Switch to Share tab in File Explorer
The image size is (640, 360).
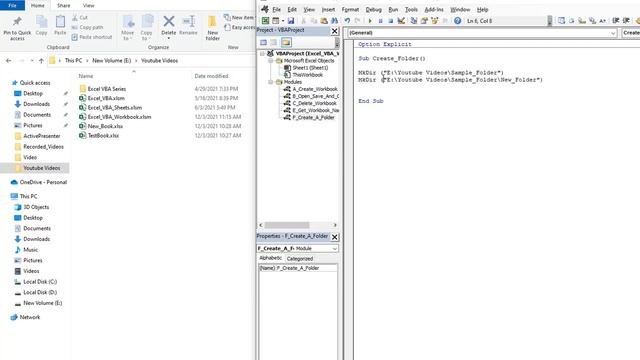tap(63, 5)
